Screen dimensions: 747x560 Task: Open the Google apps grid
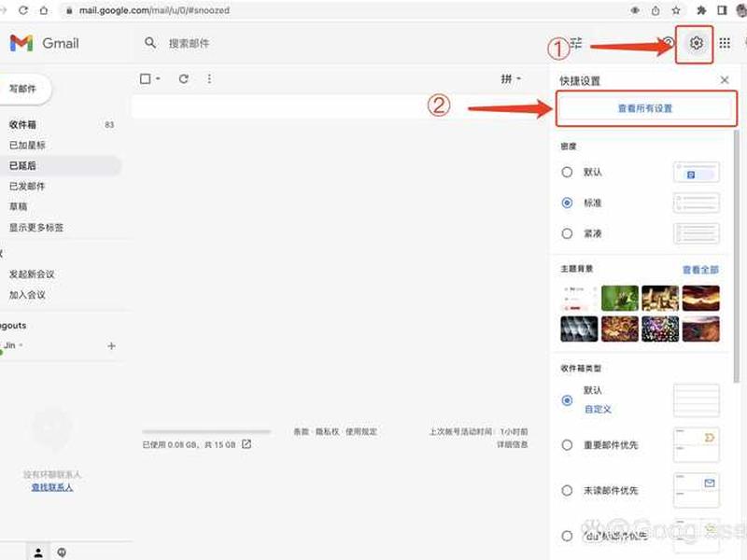[725, 43]
